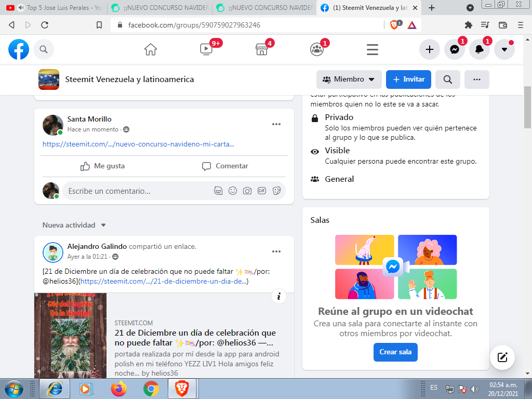Go to Facebook Home icon
Image resolution: width=532 pixels, height=399 pixels.
(151, 49)
